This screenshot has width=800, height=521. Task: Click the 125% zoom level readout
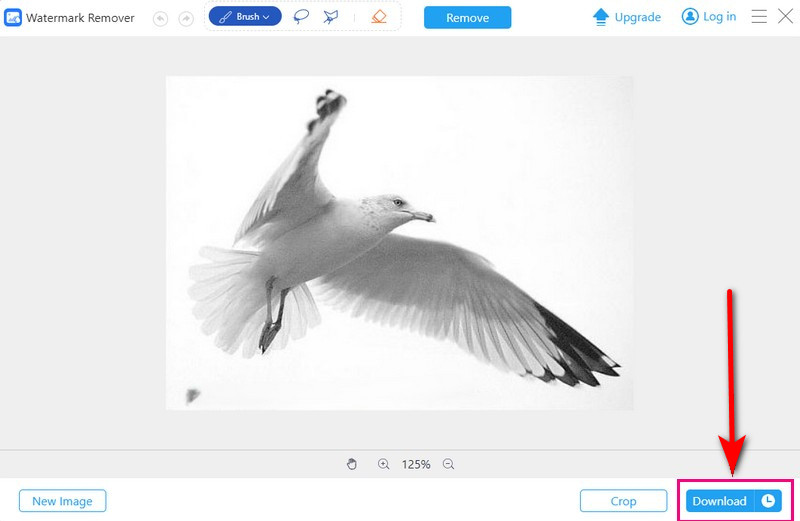point(416,464)
